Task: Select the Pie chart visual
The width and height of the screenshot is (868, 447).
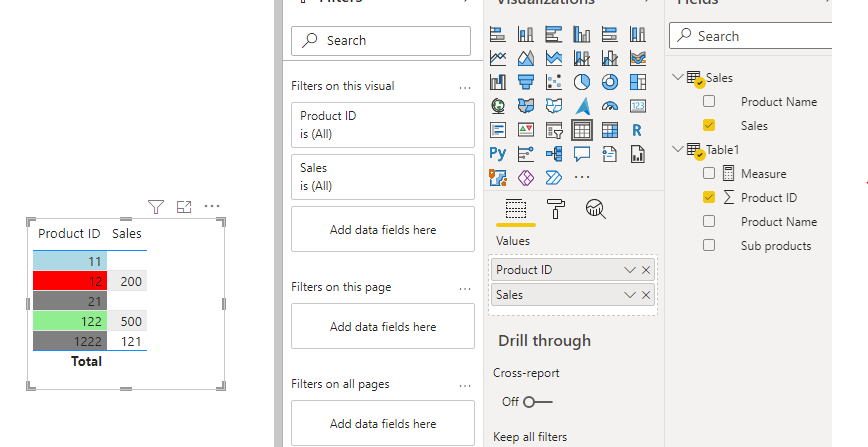Action: (582, 82)
